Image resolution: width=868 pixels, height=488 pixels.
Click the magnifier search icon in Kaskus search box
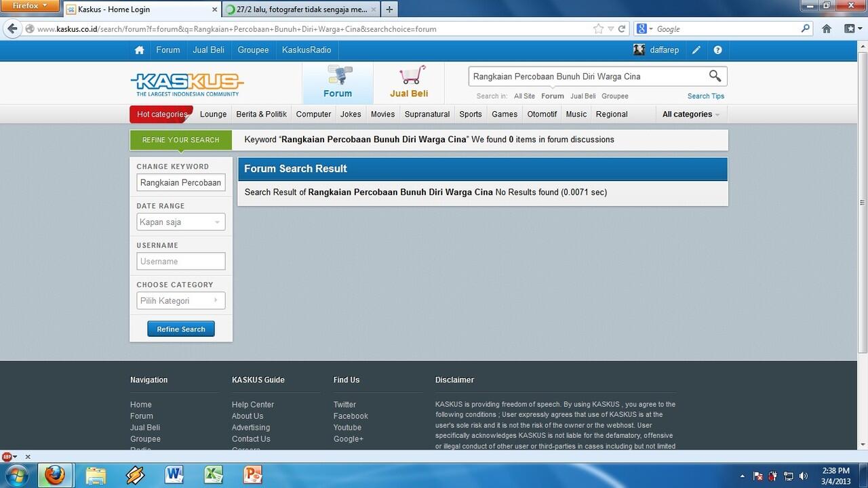(x=715, y=76)
